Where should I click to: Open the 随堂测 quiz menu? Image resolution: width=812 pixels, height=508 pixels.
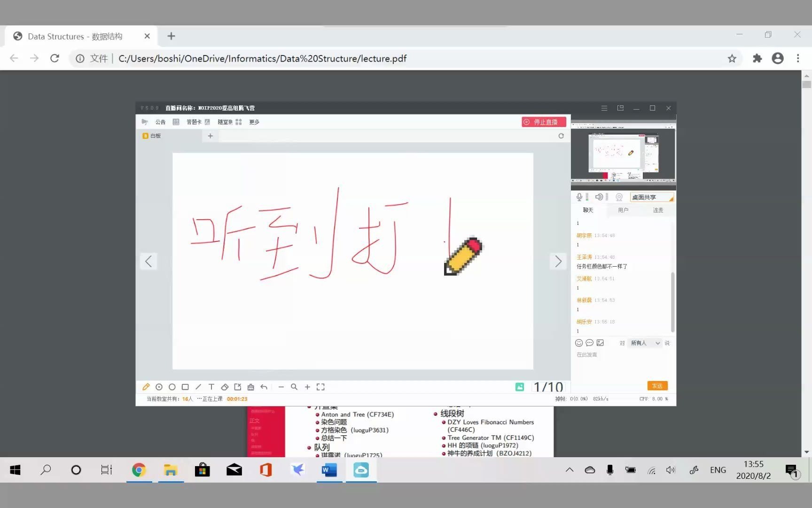[x=225, y=122]
